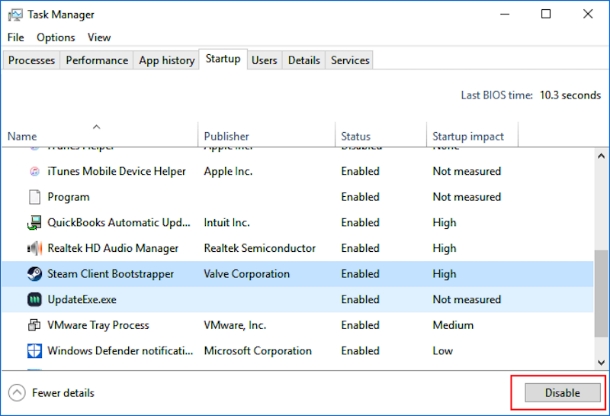Switch to the Performance tab

coord(97,60)
